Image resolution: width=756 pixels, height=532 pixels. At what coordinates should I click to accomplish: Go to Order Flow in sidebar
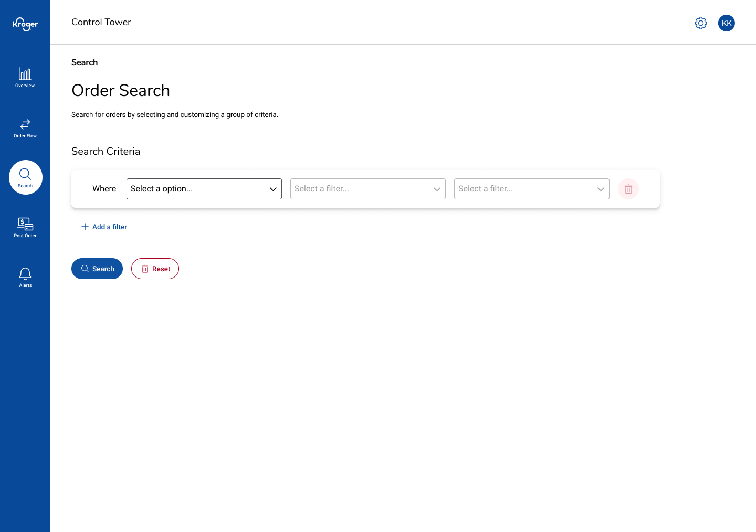pos(25,128)
